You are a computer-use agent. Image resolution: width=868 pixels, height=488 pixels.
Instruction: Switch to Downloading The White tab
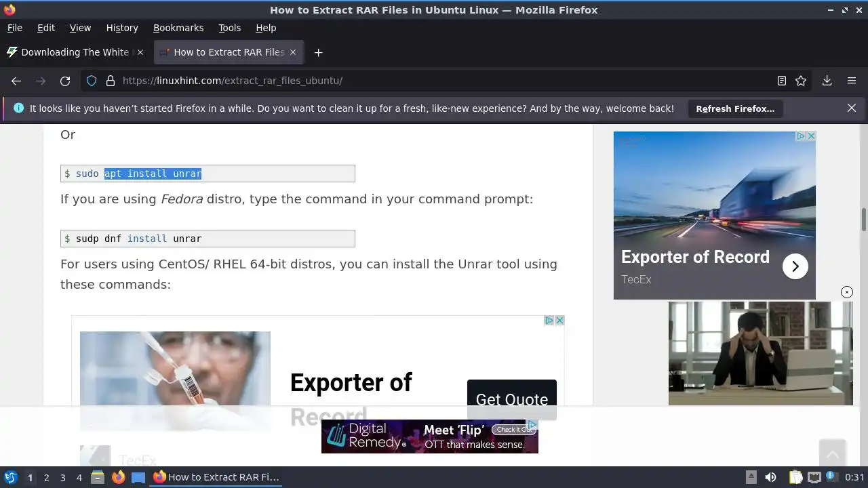coord(75,52)
